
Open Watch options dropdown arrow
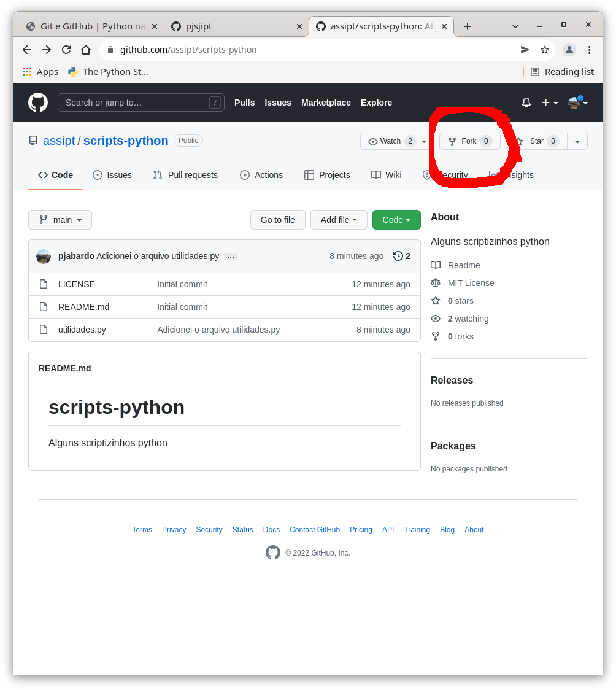click(424, 141)
